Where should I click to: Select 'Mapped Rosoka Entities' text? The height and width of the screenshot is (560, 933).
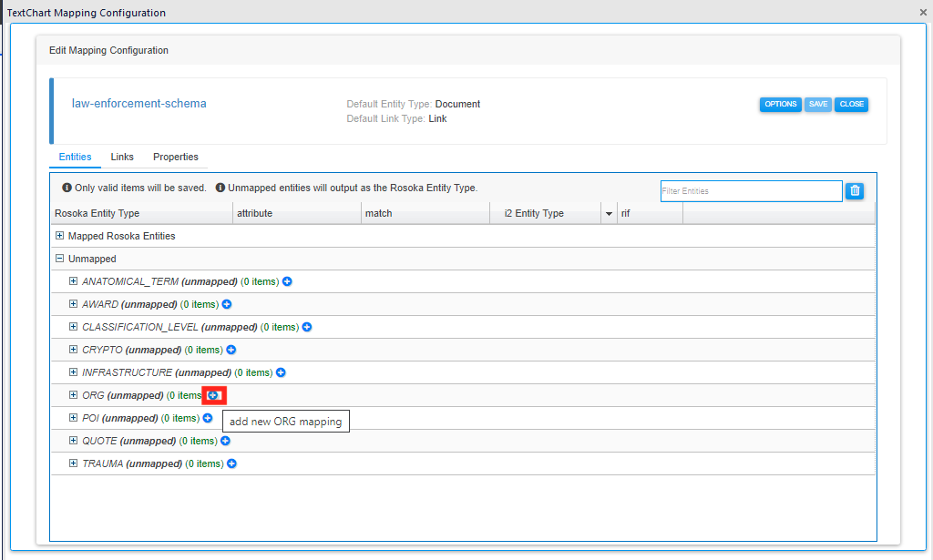[121, 236]
